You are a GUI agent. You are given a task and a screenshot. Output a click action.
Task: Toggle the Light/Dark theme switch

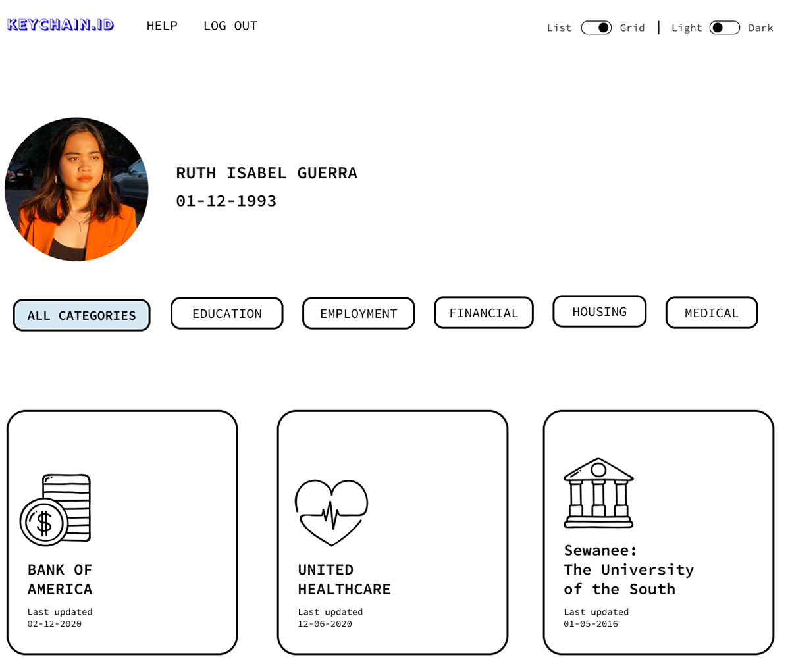tap(725, 28)
